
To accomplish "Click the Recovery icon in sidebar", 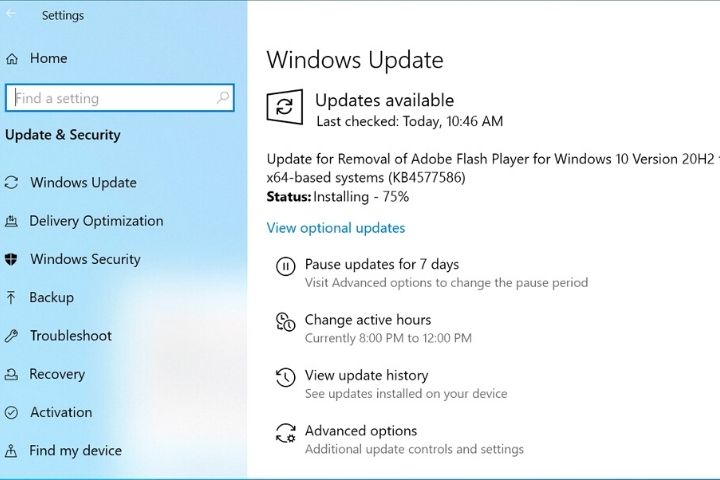I will point(12,374).
